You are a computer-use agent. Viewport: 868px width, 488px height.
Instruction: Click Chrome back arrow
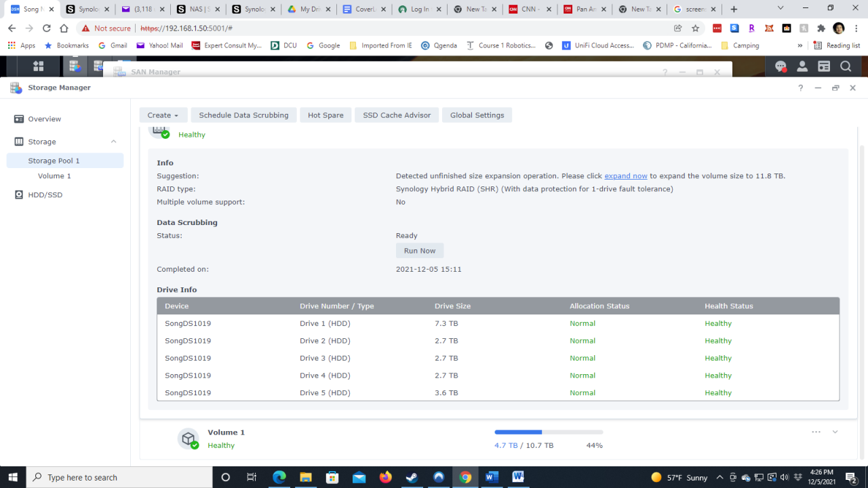coord(12,28)
